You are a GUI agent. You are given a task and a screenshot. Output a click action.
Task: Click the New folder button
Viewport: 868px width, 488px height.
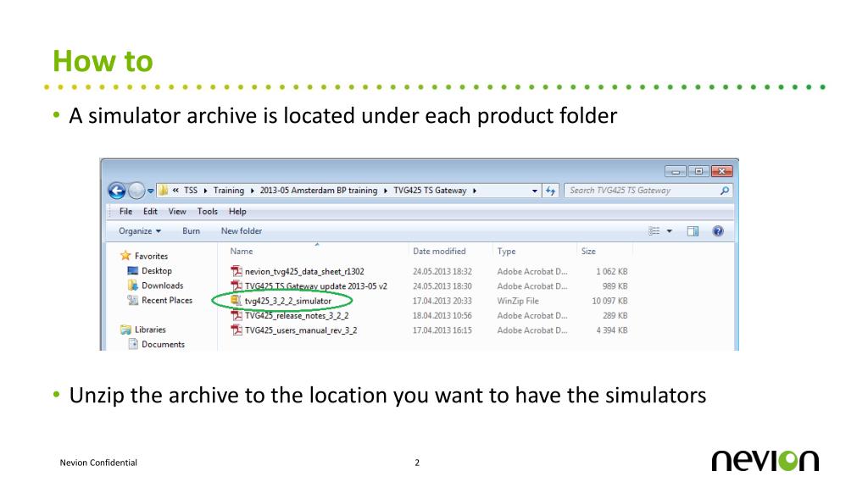(x=242, y=230)
